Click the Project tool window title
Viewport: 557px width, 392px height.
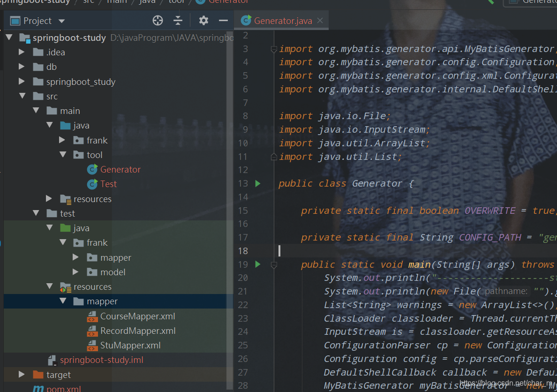pyautogui.click(x=38, y=21)
